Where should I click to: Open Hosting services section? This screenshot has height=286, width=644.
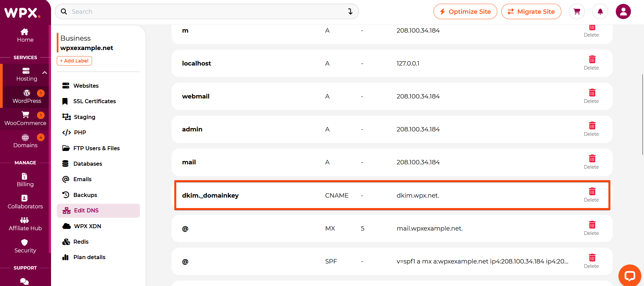point(27,75)
